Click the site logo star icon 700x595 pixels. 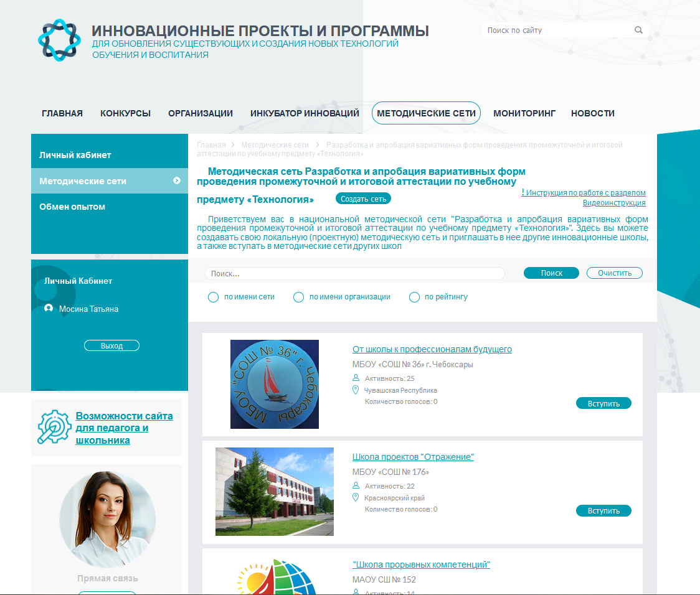click(x=59, y=40)
